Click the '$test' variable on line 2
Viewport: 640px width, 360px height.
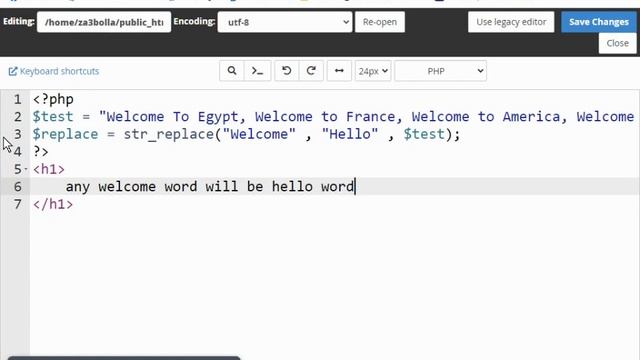coord(53,117)
